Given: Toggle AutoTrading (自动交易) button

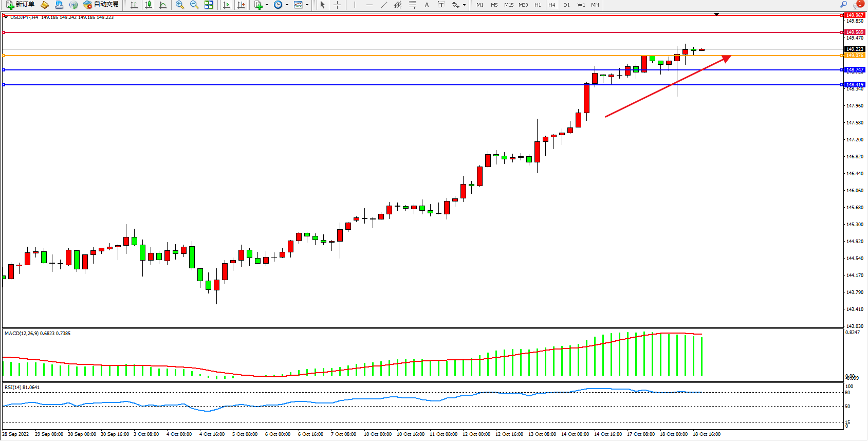Looking at the screenshot, I should [101, 5].
